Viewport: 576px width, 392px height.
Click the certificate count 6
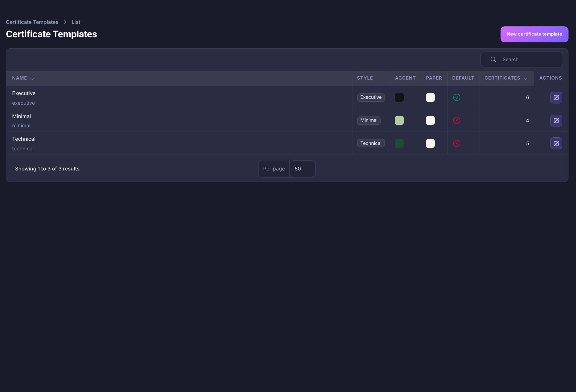[x=528, y=98]
